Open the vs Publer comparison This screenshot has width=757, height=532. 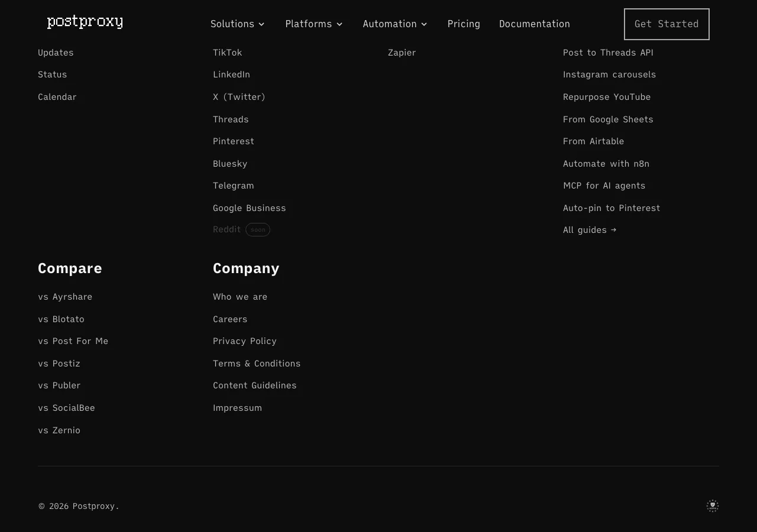pyautogui.click(x=59, y=385)
